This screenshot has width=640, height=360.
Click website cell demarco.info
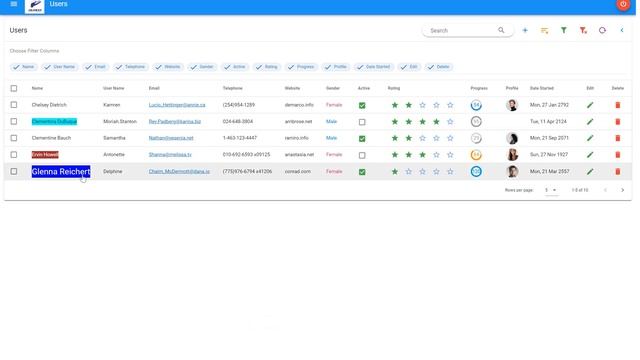point(299,105)
